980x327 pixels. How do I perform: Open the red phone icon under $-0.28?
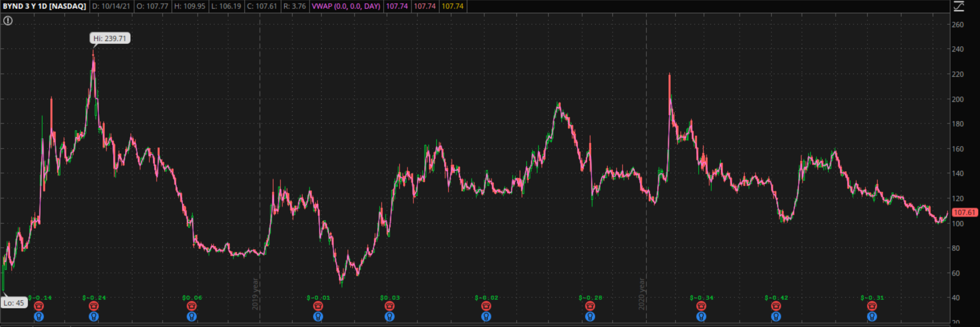(x=590, y=306)
